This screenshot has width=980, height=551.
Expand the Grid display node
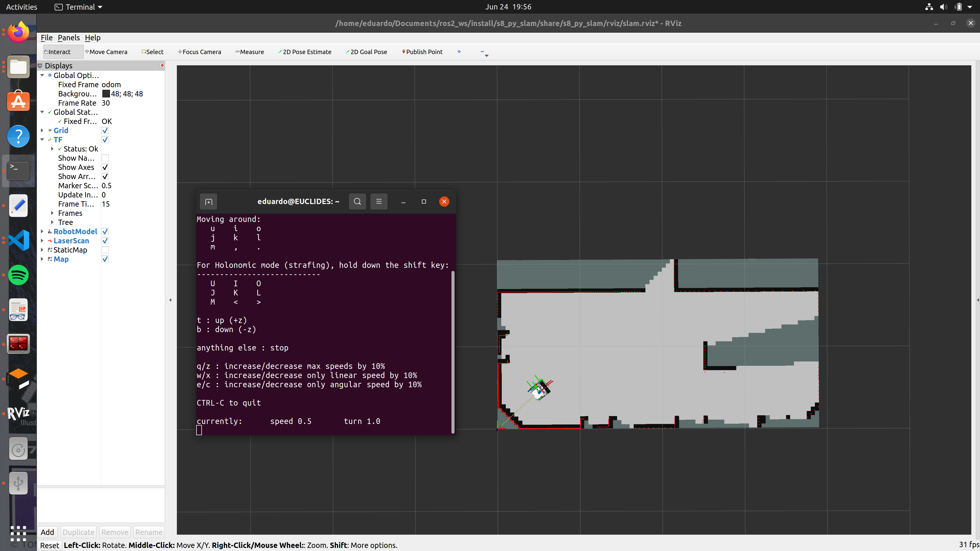(x=42, y=130)
